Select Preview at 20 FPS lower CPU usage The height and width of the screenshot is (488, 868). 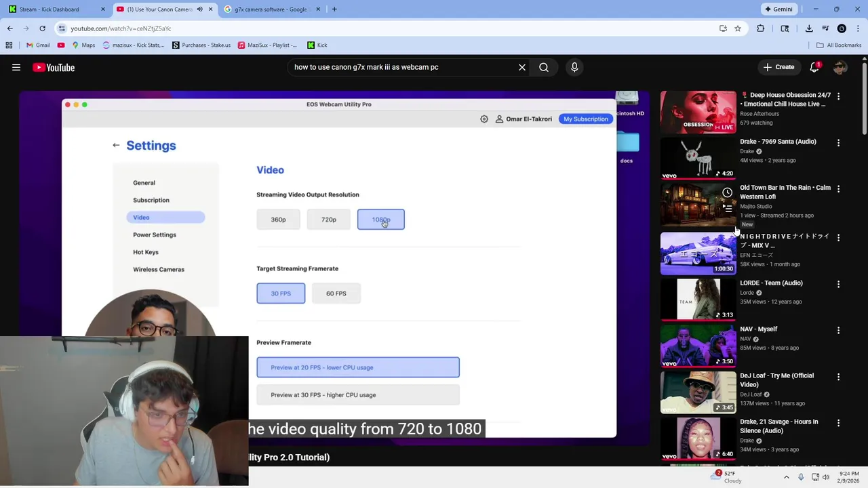coord(358,367)
